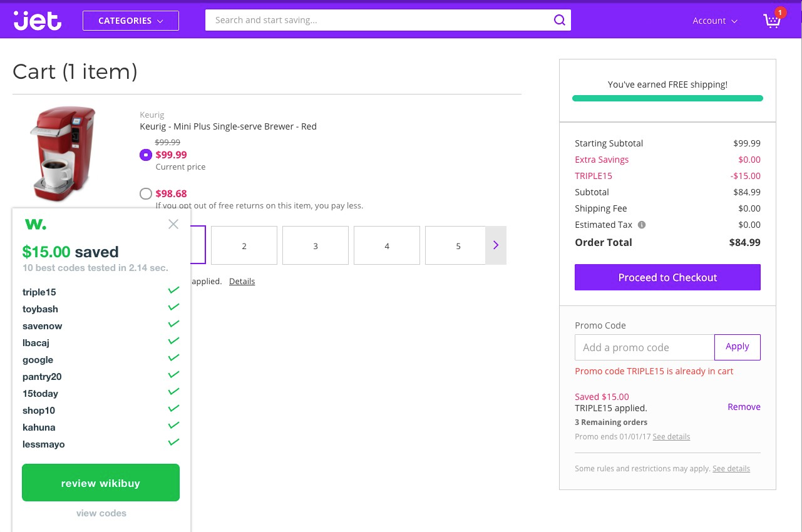Click next arrow in quantity selector

tap(496, 245)
